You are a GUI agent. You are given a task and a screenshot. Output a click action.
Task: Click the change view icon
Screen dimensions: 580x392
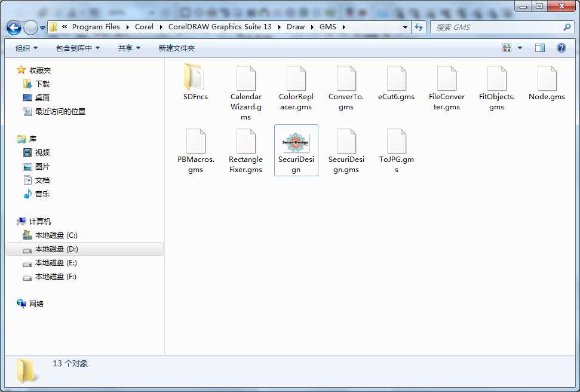(x=507, y=48)
